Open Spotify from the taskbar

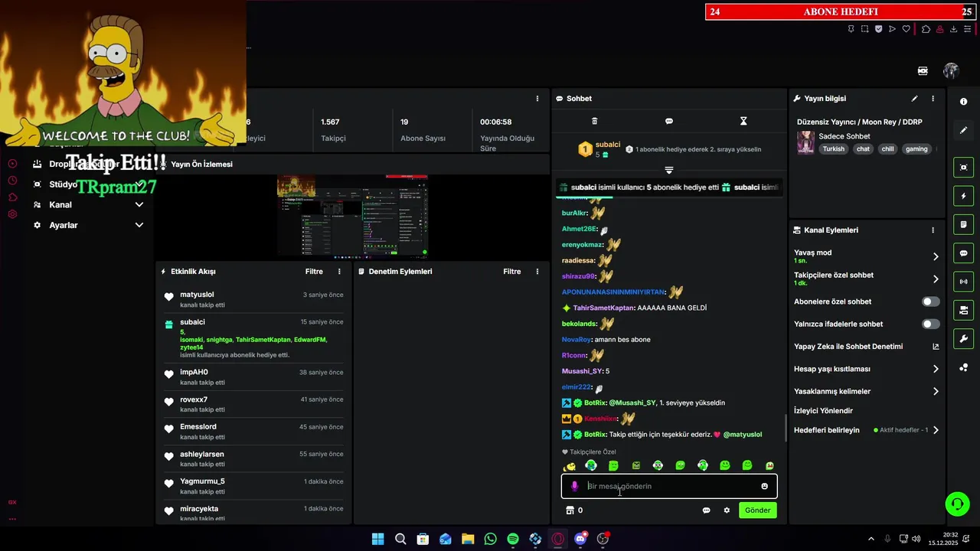(513, 539)
